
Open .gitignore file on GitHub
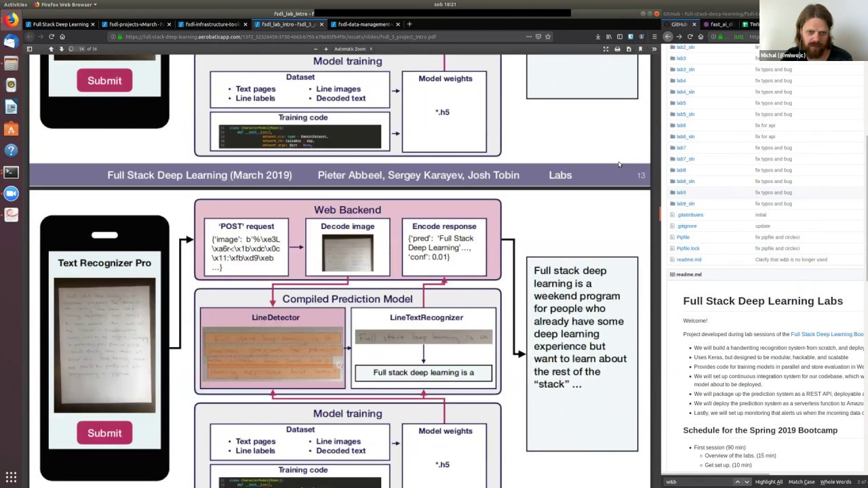(x=686, y=226)
